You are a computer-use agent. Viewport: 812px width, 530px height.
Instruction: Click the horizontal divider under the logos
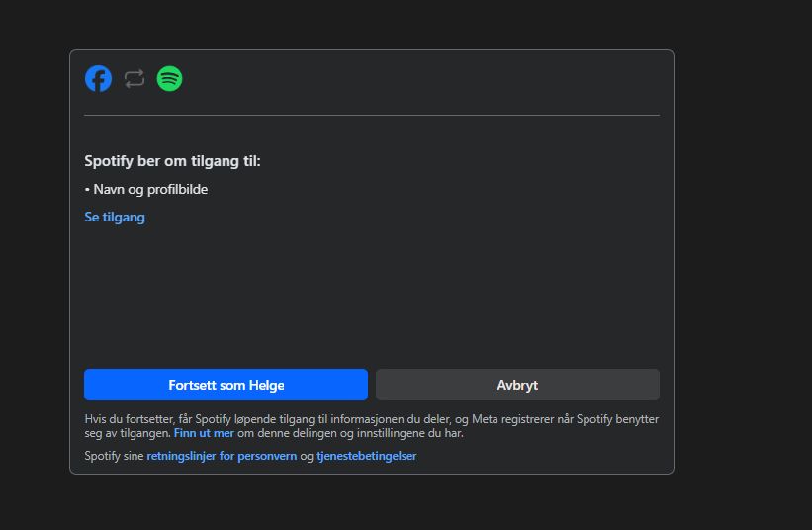click(371, 116)
